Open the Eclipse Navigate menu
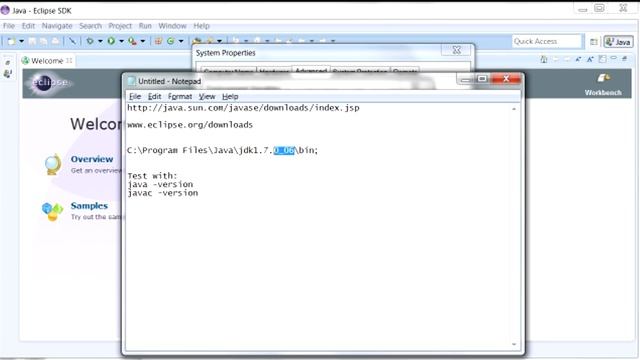The height and width of the screenshot is (360, 640). [x=57, y=26]
